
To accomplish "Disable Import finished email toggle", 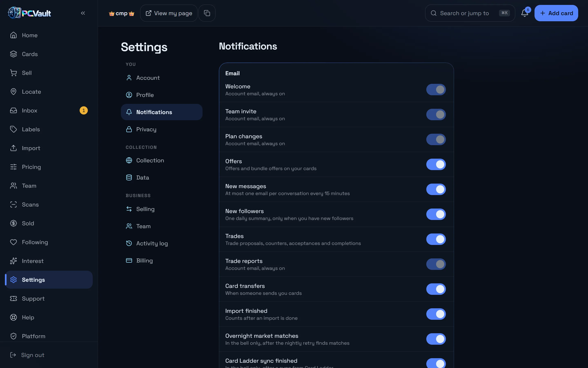I will coord(436,314).
